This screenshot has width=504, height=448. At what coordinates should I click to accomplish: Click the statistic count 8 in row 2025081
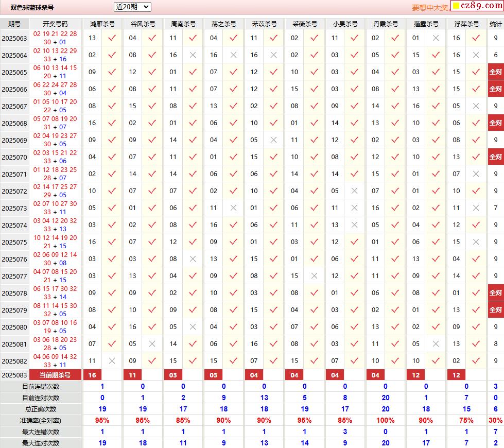point(496,344)
